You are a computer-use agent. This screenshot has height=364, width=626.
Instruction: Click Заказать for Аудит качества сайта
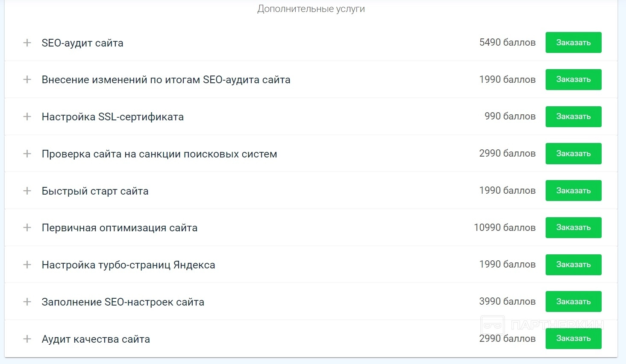[x=573, y=339]
